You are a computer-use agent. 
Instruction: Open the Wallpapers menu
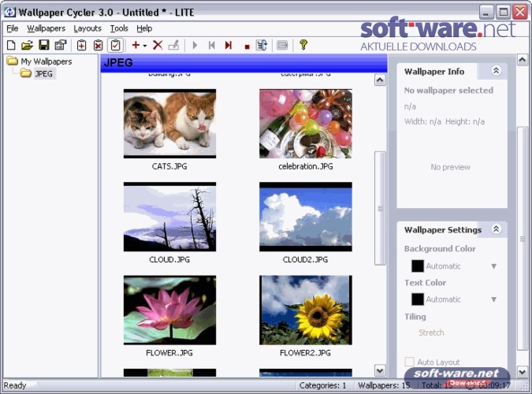pyautogui.click(x=47, y=28)
